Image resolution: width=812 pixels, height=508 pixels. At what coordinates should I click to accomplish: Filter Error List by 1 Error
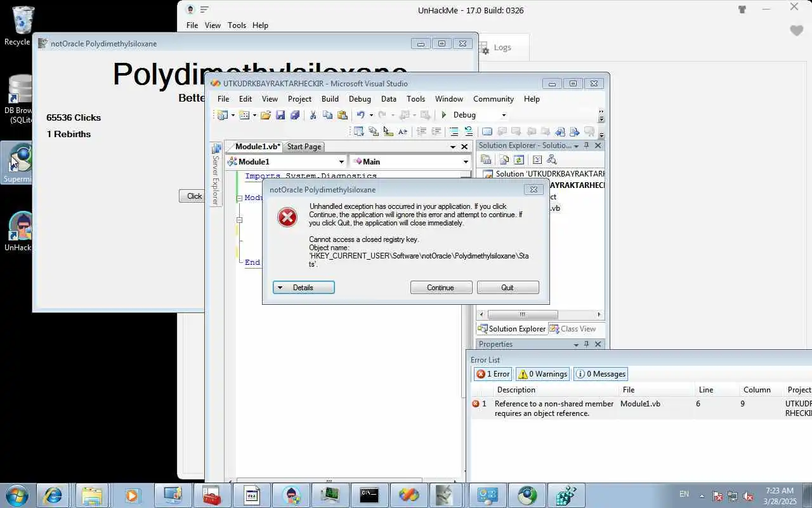click(493, 374)
